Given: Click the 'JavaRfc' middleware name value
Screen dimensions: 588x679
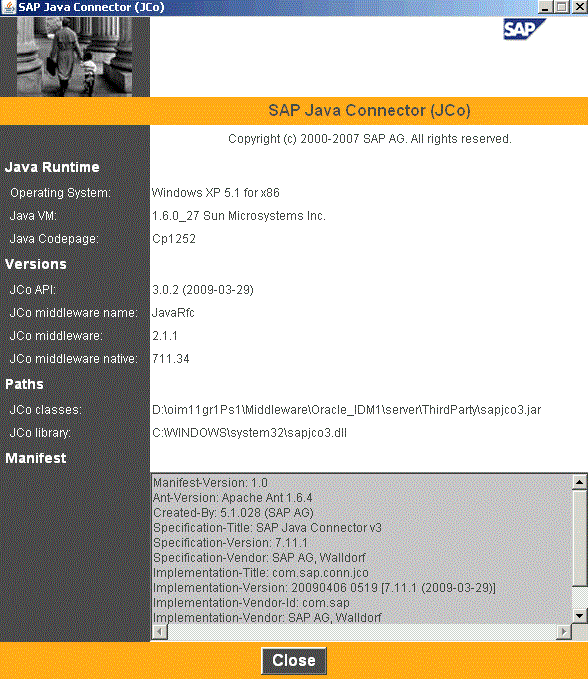Looking at the screenshot, I should (x=173, y=313).
